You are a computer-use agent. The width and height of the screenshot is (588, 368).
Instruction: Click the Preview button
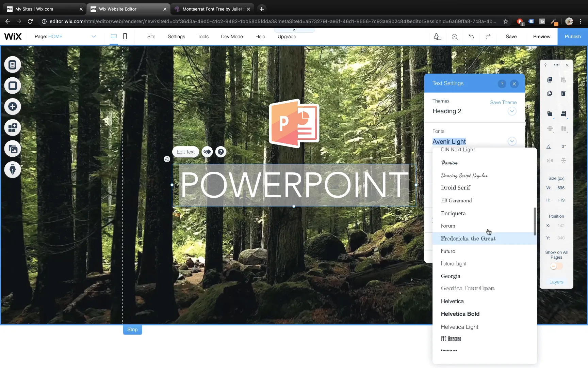point(542,36)
